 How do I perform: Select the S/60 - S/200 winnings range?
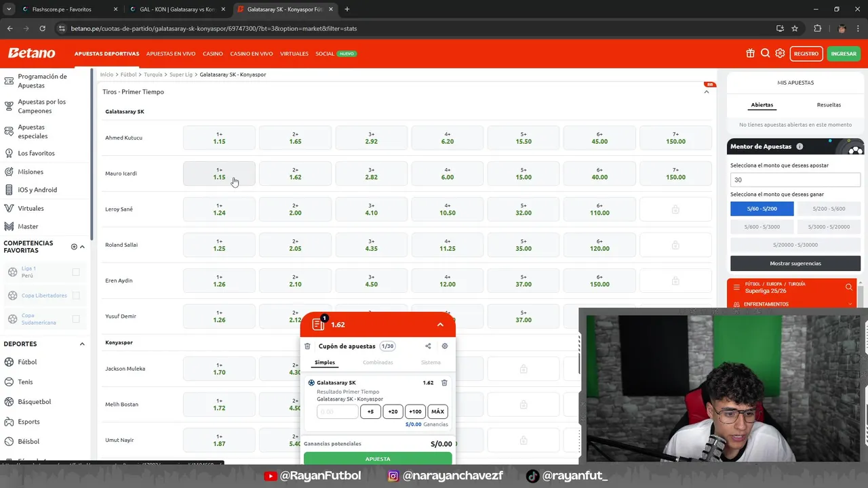(762, 209)
